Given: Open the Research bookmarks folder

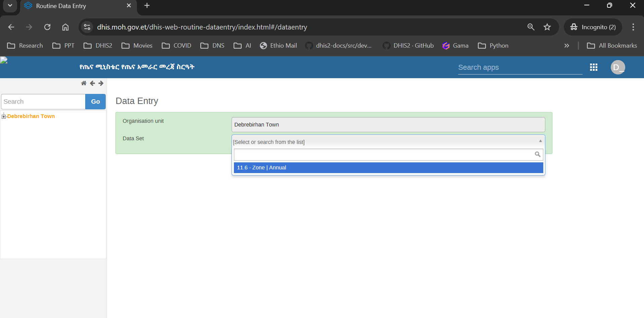Looking at the screenshot, I should click(x=25, y=46).
